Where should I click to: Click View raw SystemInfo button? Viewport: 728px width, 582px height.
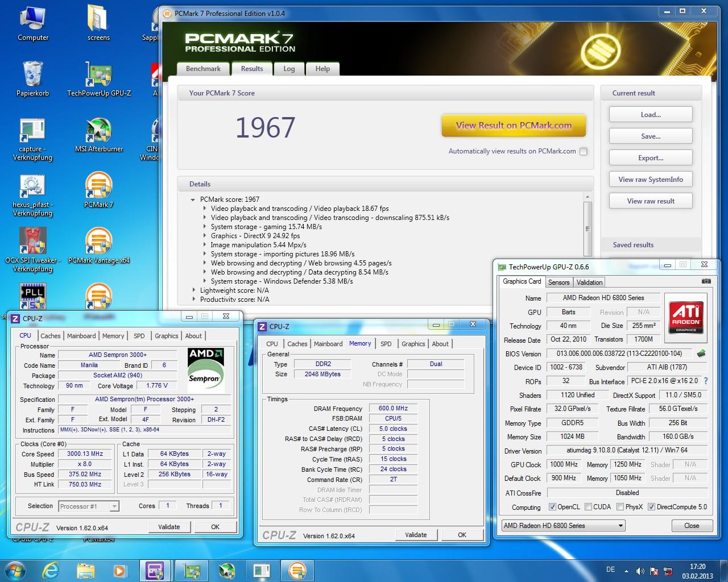(x=651, y=180)
